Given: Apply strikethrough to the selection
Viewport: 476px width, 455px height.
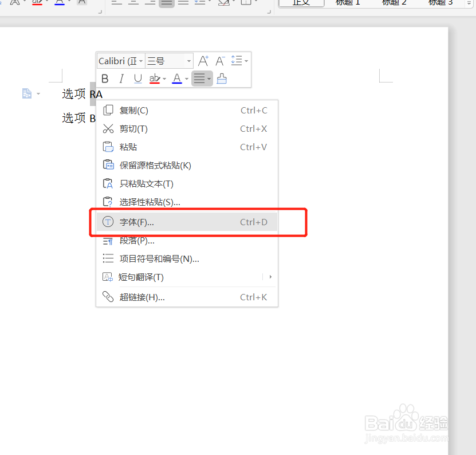Looking at the screenshot, I should 154,79.
